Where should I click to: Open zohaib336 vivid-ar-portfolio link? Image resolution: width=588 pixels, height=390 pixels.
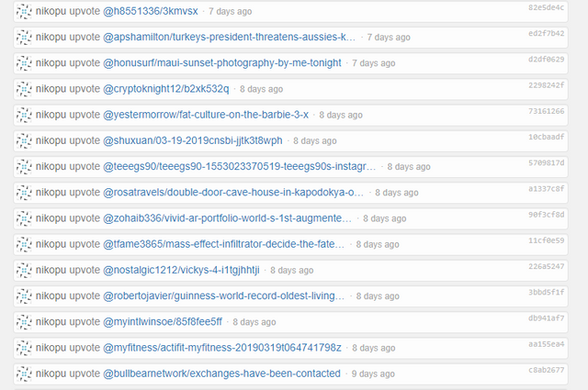227,218
